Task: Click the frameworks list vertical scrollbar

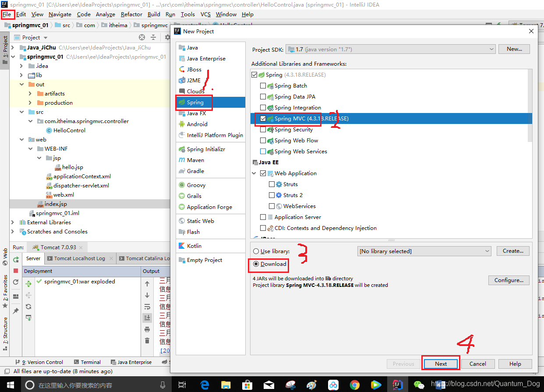Action: click(530, 106)
